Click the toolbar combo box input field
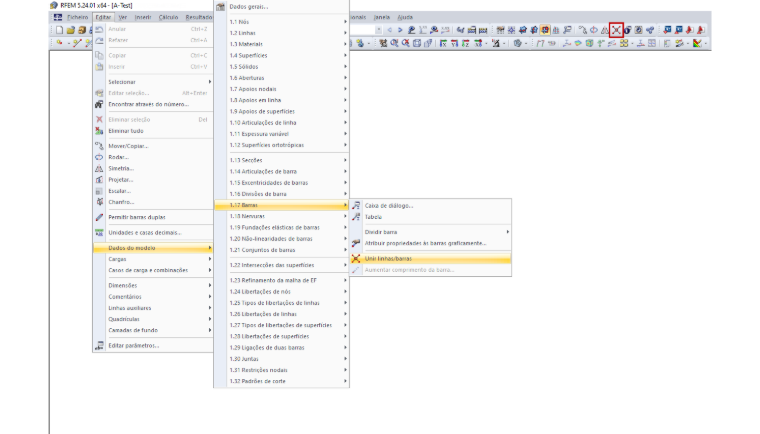Screen dimensions: 760x434 click(362, 30)
